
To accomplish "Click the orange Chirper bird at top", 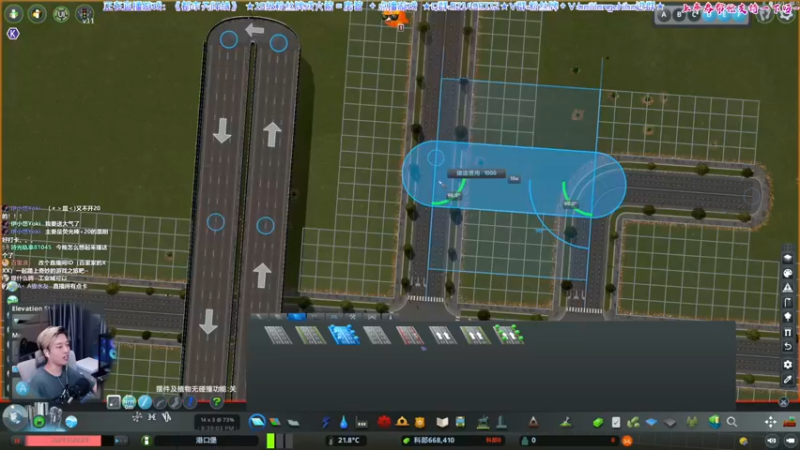I will [x=394, y=19].
